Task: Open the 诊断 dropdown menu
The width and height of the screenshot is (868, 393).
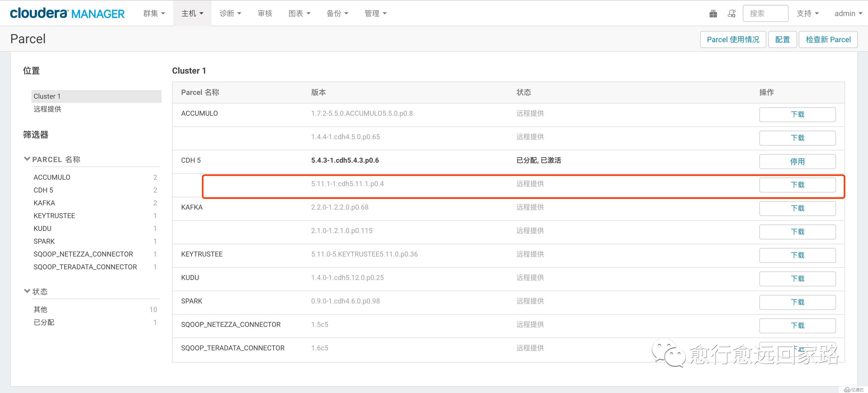Action: (x=230, y=13)
